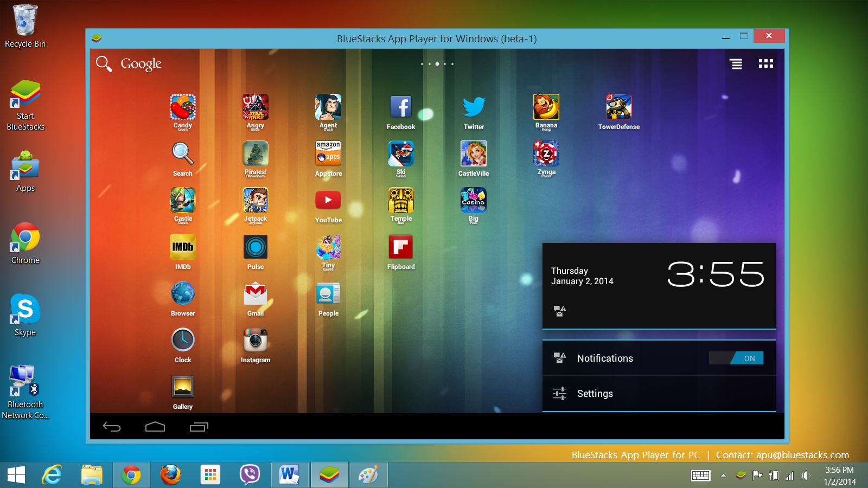
Task: Tap the Android back navigation button
Action: [112, 427]
